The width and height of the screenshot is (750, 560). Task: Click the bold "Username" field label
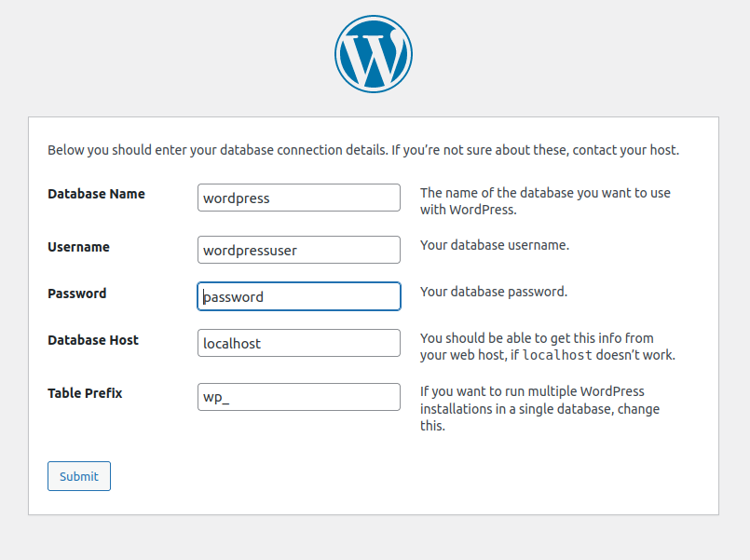click(78, 247)
